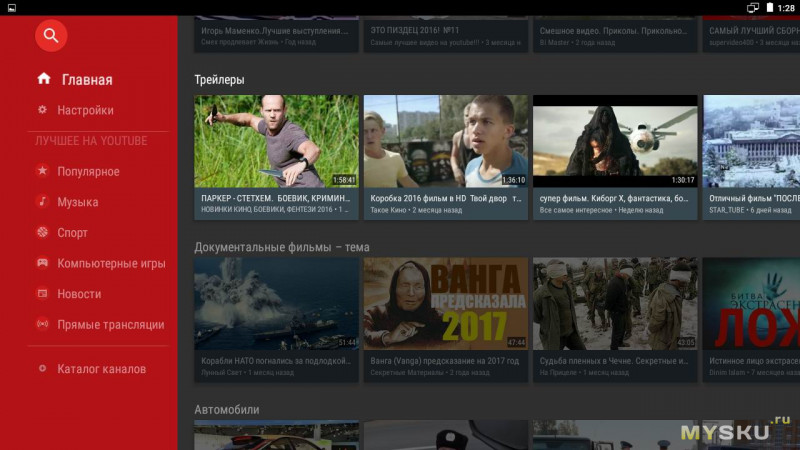Click the star icon beside Популярное
800x450 pixels.
[42, 170]
